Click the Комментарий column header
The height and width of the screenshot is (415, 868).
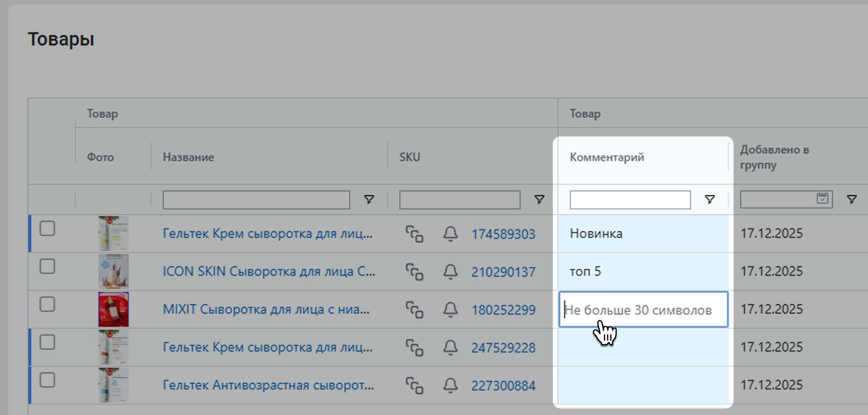(x=607, y=157)
